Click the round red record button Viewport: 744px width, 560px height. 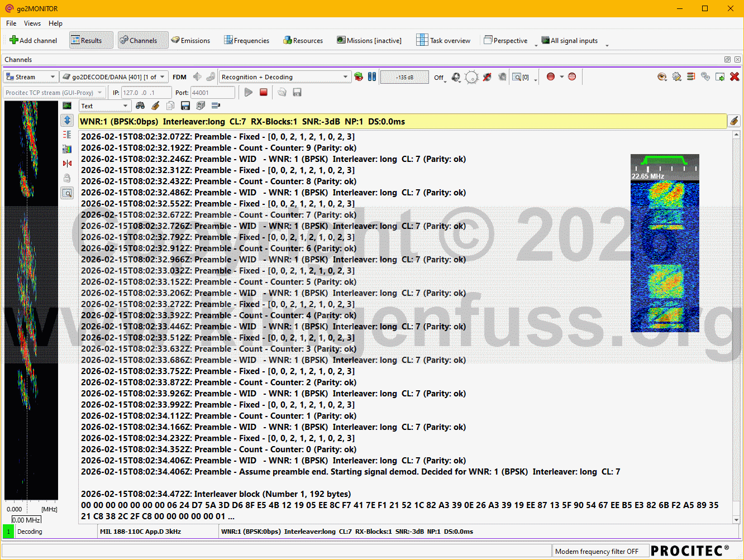coord(551,76)
